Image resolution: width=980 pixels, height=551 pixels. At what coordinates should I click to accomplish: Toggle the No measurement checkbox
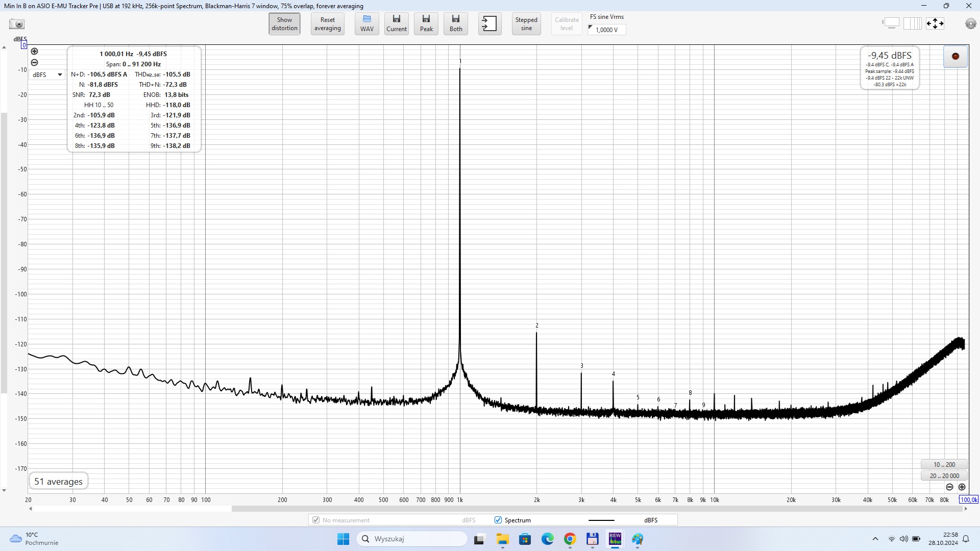click(x=316, y=520)
